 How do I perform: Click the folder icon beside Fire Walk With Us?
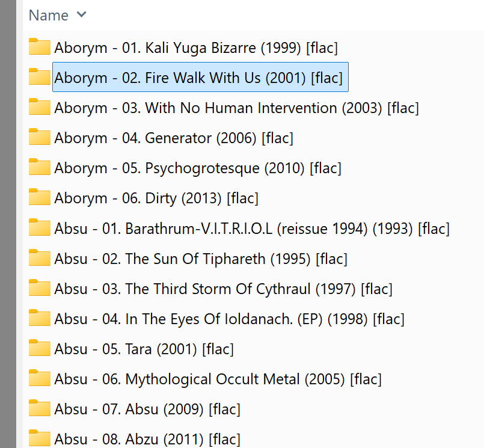click(x=40, y=77)
